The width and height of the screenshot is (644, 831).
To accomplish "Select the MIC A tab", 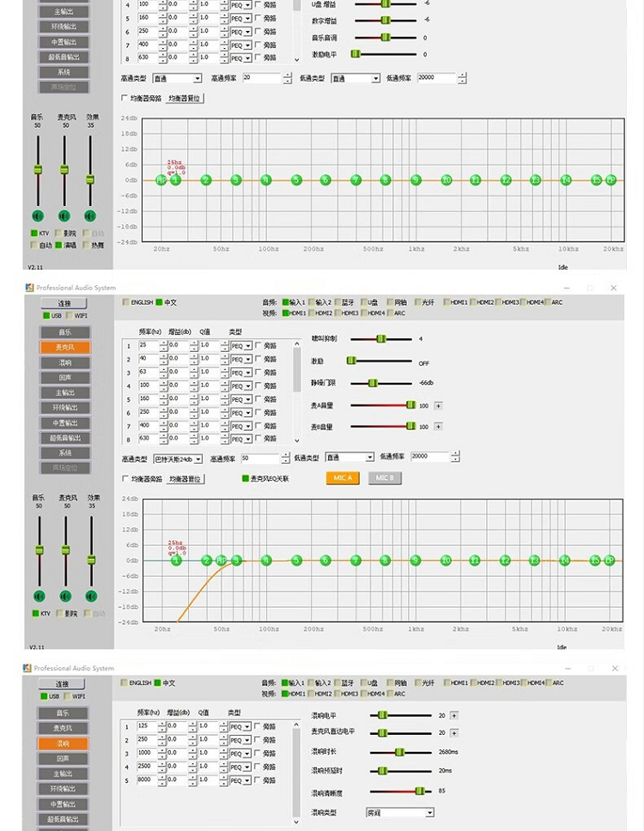I will [x=343, y=478].
